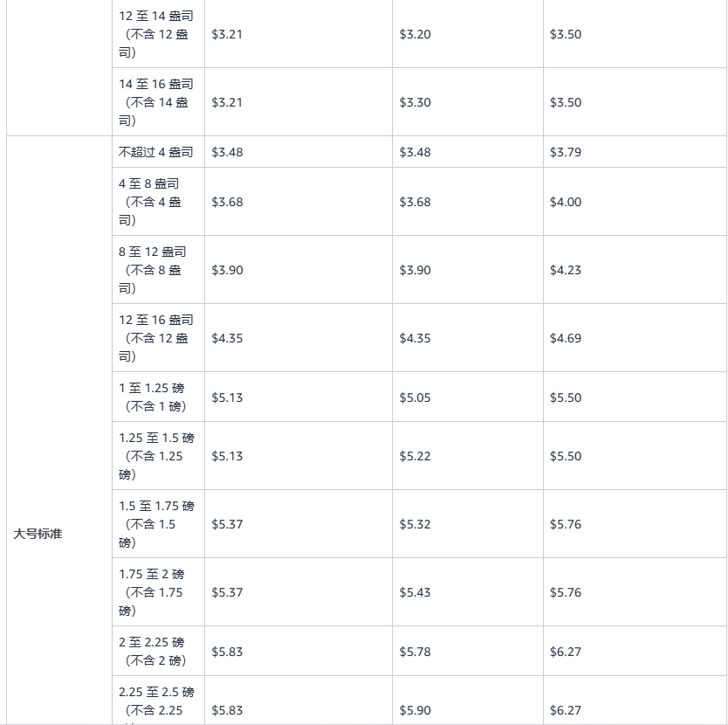Click the $4.69 fee value
Screen dimensions: 728x725
pos(566,338)
